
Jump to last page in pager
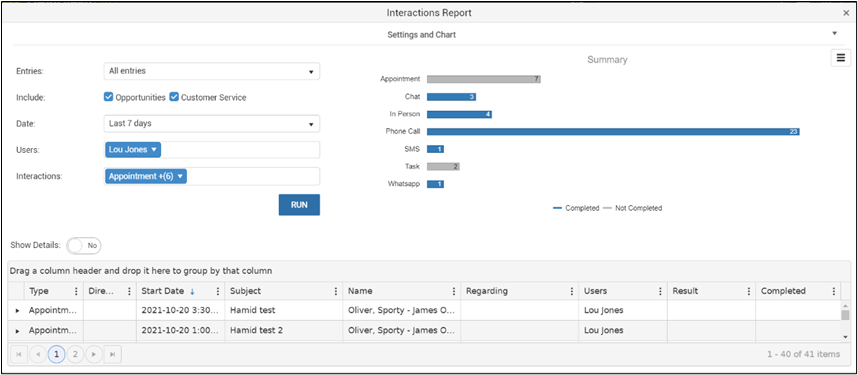[x=112, y=355]
